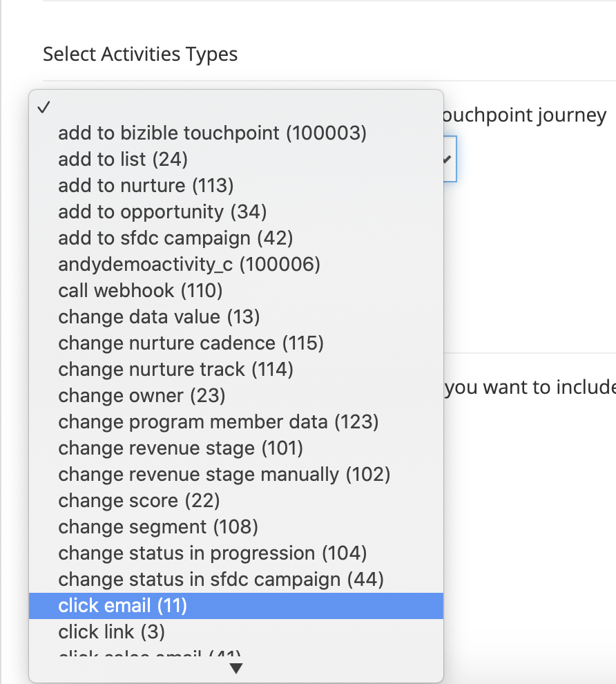Select "change score (22)" option
Viewport: 616px width, 684px height.
(x=139, y=500)
